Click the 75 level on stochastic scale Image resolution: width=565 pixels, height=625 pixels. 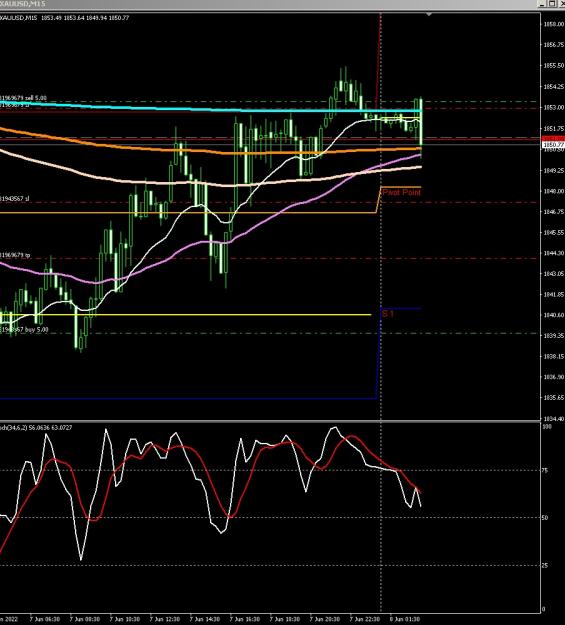(546, 470)
